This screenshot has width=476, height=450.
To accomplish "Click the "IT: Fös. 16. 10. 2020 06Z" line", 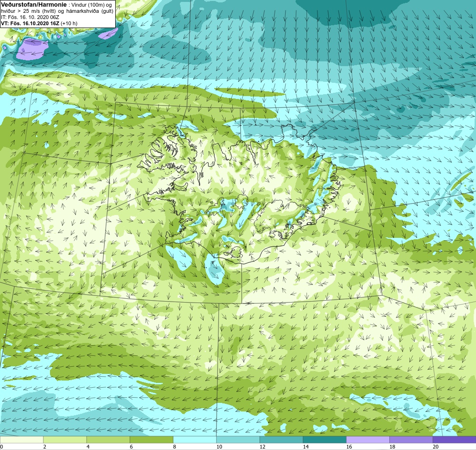I will click(30, 17).
